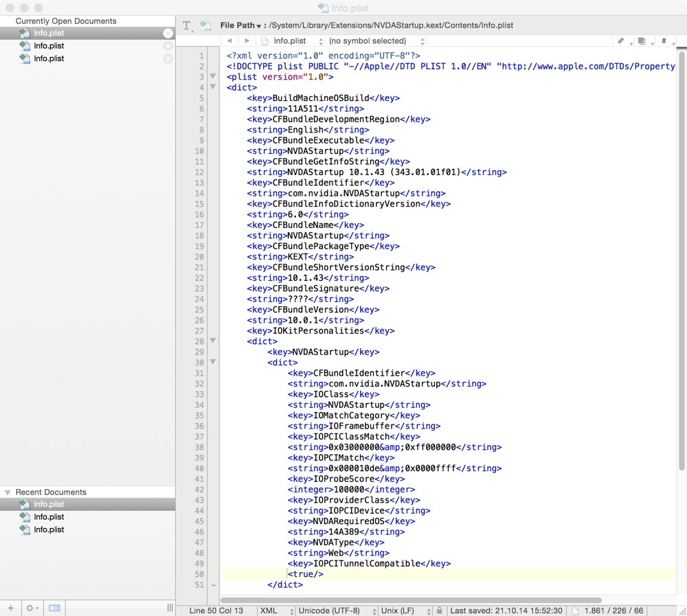Viewport: 687px width, 616px height.
Task: Click the 11A511 string value
Action: 303,109
